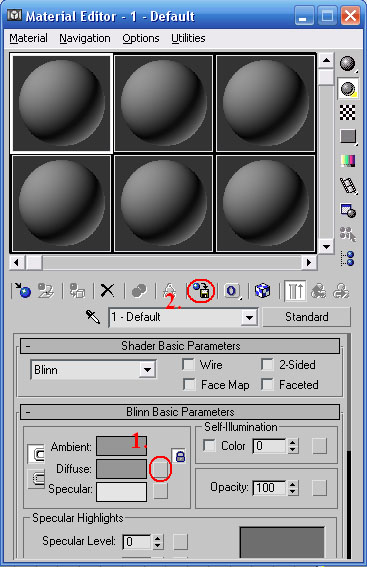
Task: Open the Material menu
Action: tap(28, 38)
